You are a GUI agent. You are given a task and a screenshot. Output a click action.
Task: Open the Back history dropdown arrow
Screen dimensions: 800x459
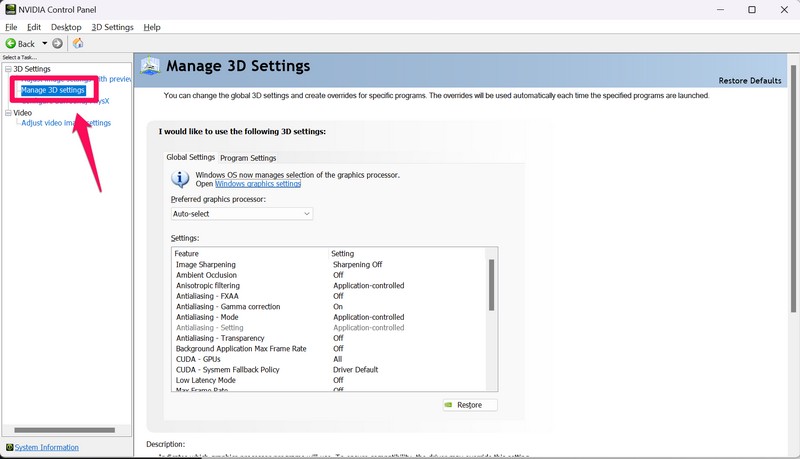[x=43, y=44]
